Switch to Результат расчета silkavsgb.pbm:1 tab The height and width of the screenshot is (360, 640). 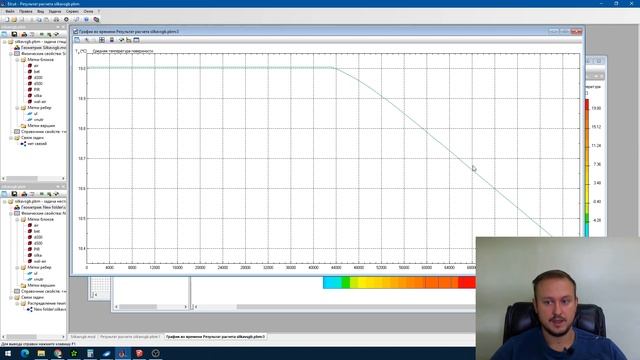point(130,337)
